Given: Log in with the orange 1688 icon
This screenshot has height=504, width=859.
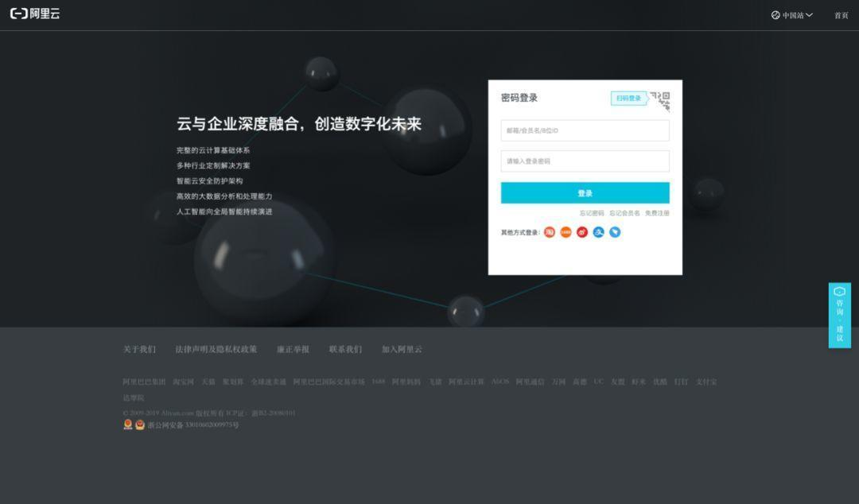Looking at the screenshot, I should pyautogui.click(x=566, y=232).
